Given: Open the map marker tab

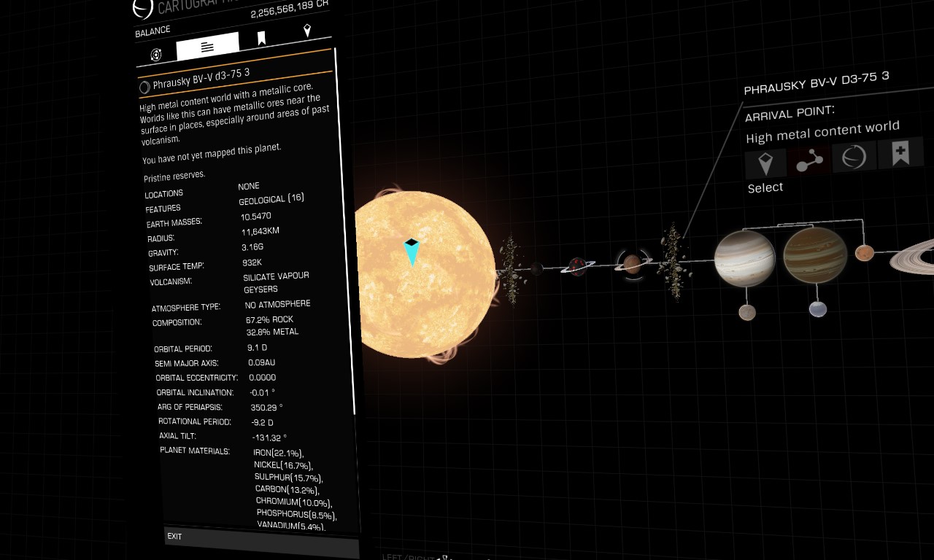Looking at the screenshot, I should (307, 30).
